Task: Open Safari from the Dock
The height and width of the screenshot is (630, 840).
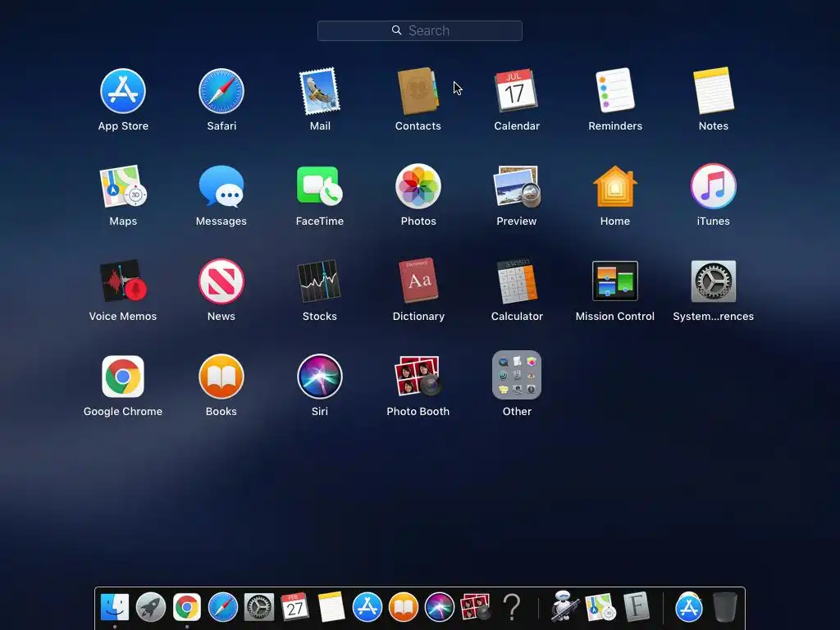Action: (223, 607)
